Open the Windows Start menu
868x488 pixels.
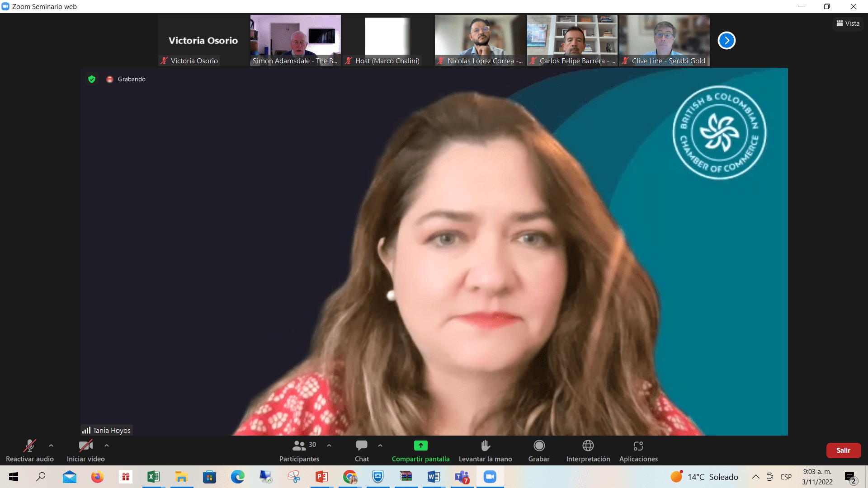14,477
